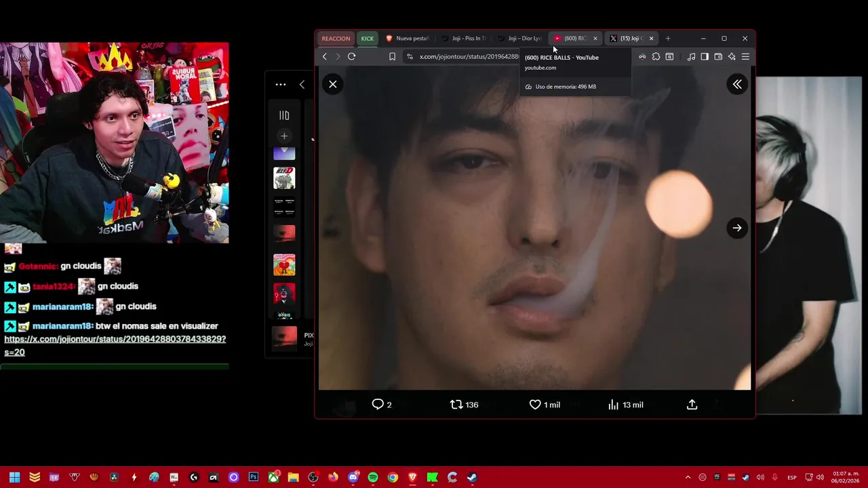Open Discord from the taskbar
The height and width of the screenshot is (488, 868).
(353, 477)
